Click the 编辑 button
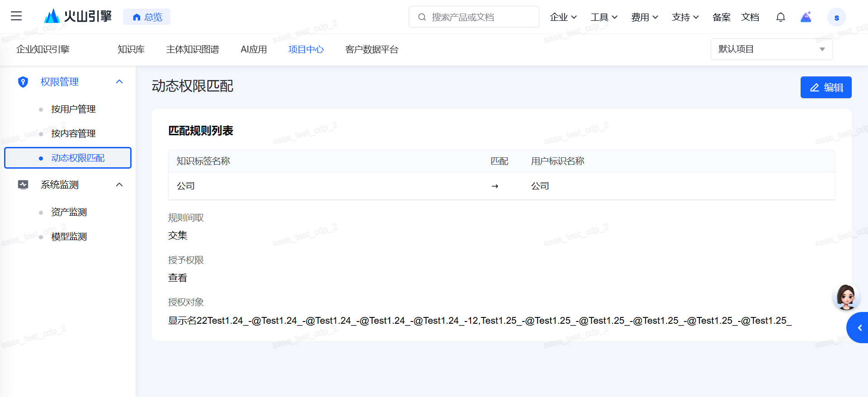The width and height of the screenshot is (868, 397). coord(826,87)
